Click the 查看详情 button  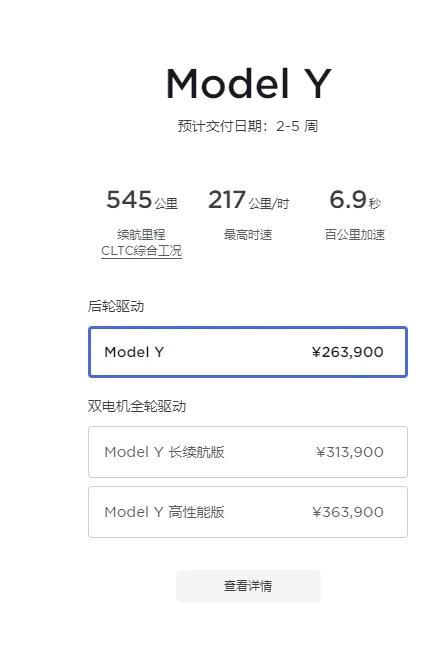[x=248, y=586]
